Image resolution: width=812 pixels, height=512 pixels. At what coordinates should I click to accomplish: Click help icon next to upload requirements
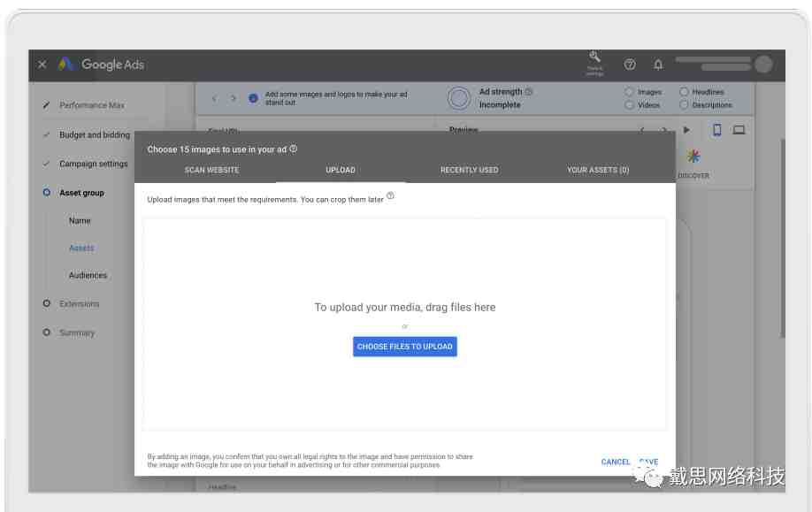(x=390, y=195)
